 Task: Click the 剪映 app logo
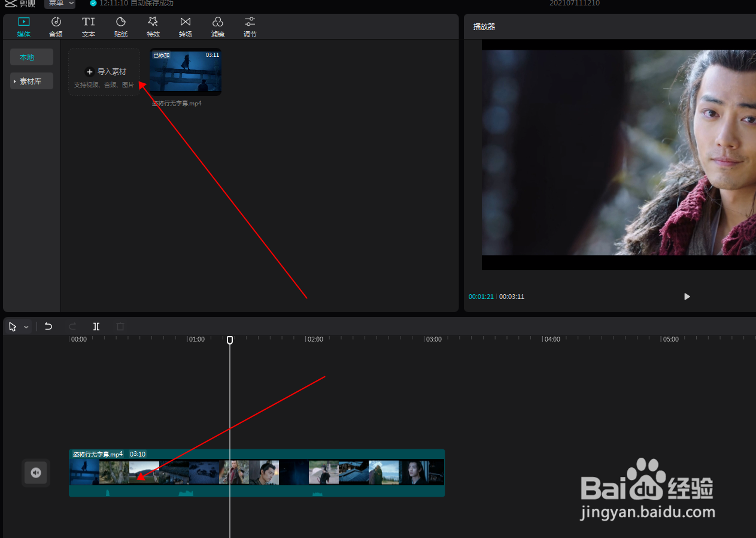pos(20,4)
